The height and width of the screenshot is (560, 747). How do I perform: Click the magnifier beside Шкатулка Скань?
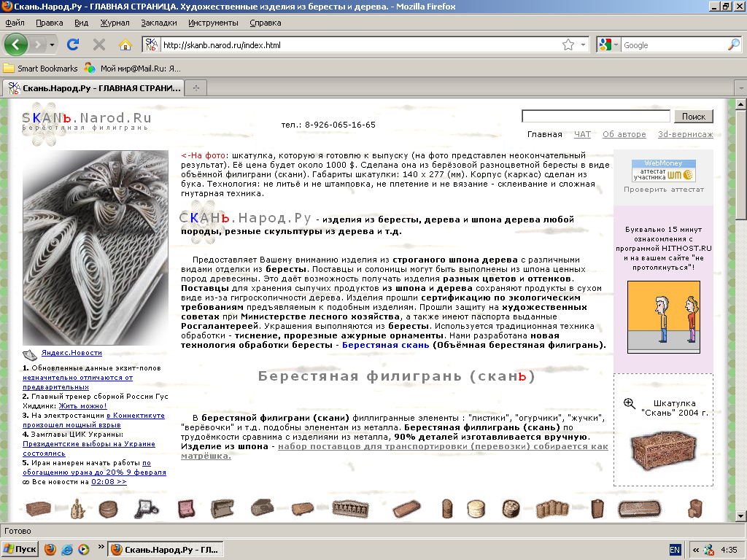click(629, 403)
